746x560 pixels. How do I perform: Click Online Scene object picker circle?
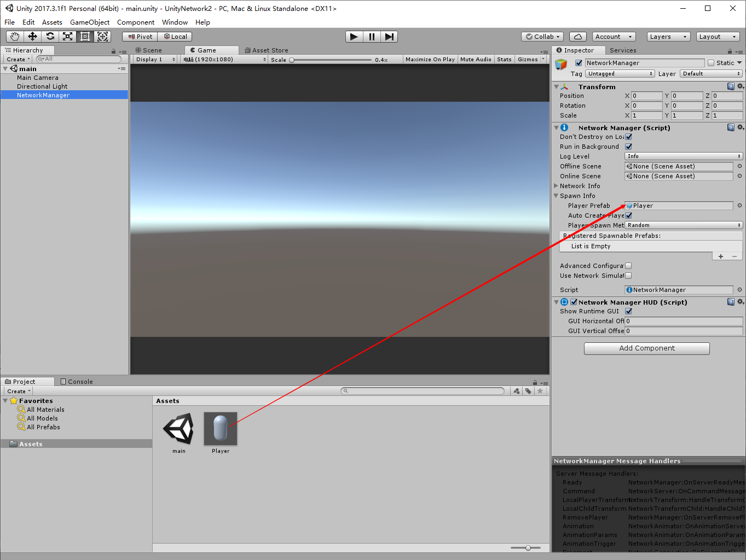click(x=739, y=176)
